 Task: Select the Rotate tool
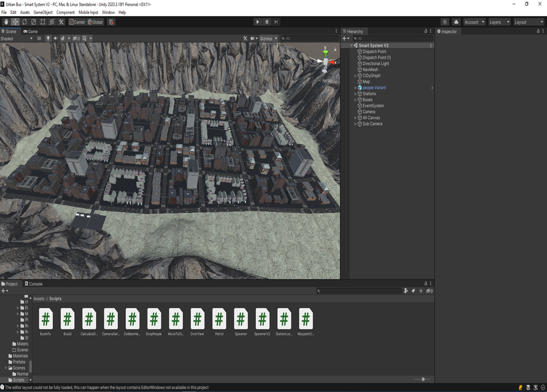tap(24, 22)
